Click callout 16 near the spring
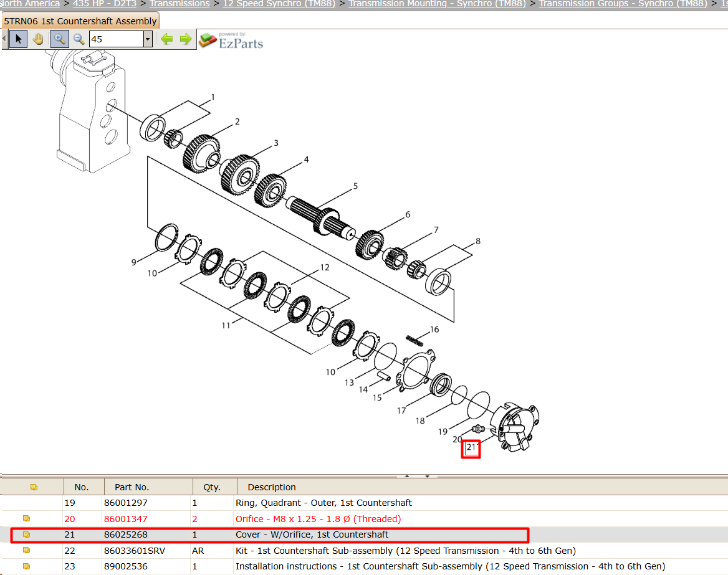Screen dimensions: 728x575 434,330
